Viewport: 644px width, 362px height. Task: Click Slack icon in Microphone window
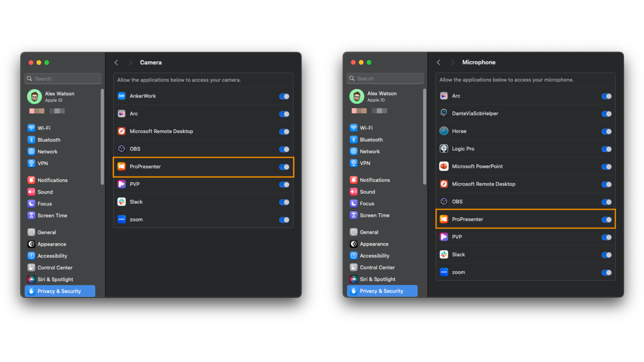click(x=444, y=254)
